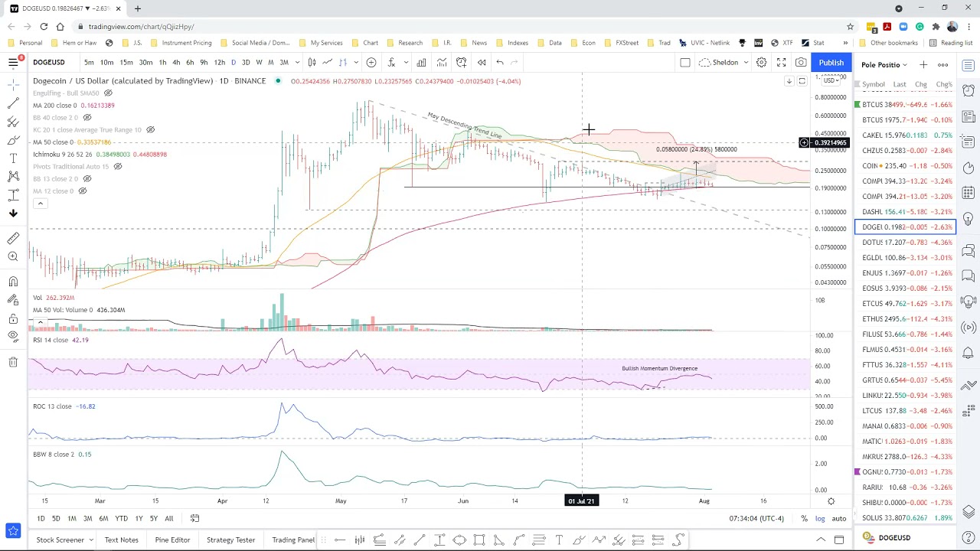Open the indicators fx menu
The image size is (980, 551).
391,62
